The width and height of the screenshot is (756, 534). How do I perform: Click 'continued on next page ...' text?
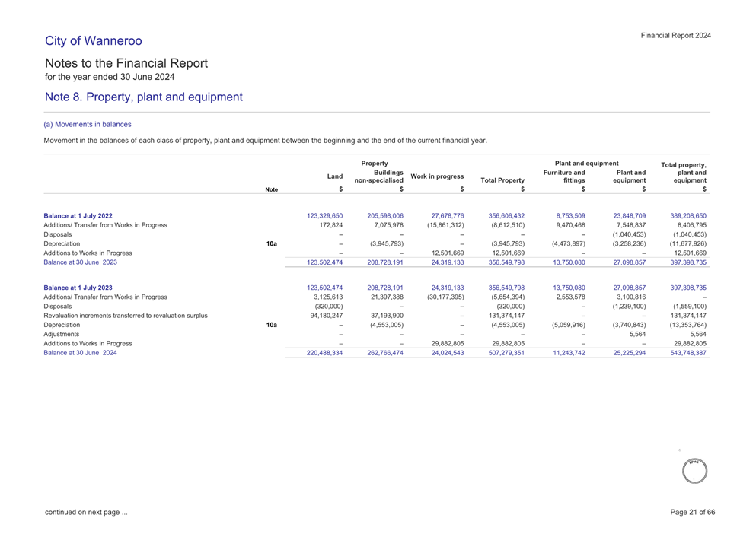[x=86, y=512]
